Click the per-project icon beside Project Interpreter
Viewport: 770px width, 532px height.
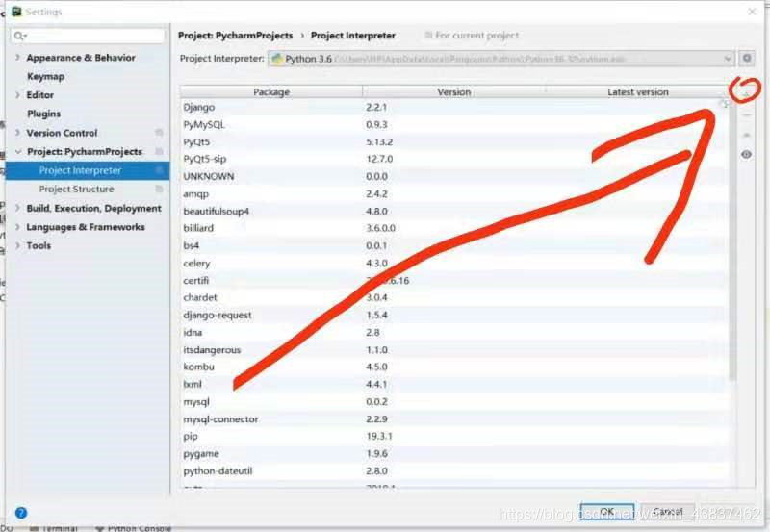[159, 170]
